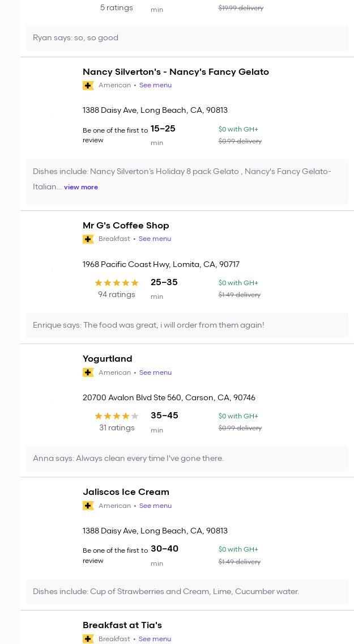Viewport: 354px width, 644px height.
Task: Open See menu for Mr G's Coffee Shop
Action: click(x=155, y=239)
